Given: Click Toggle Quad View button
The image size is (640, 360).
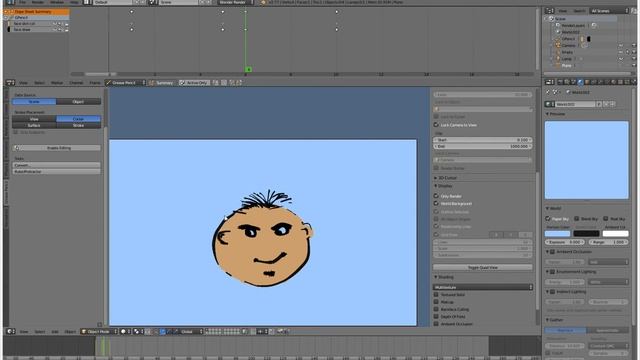Looking at the screenshot, I should point(483,267).
